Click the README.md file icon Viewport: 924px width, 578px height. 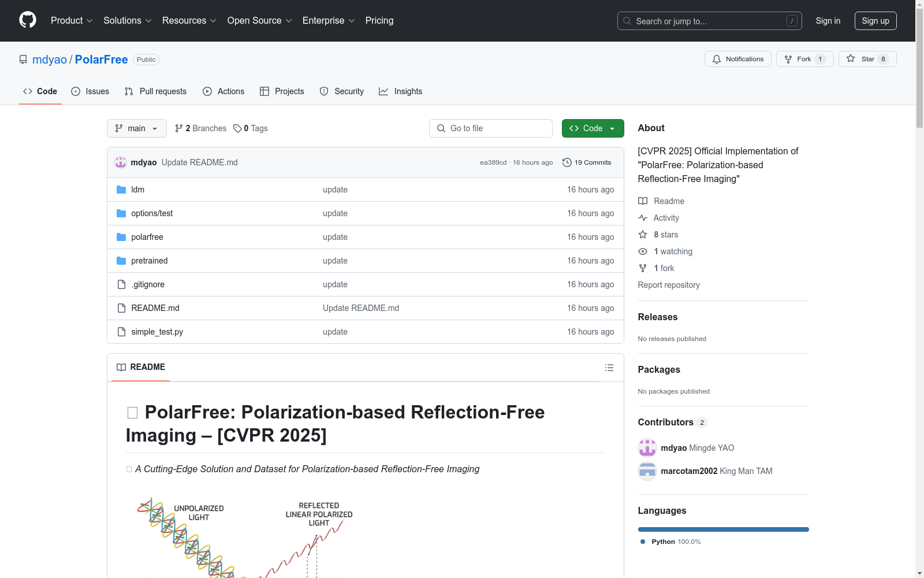121,308
